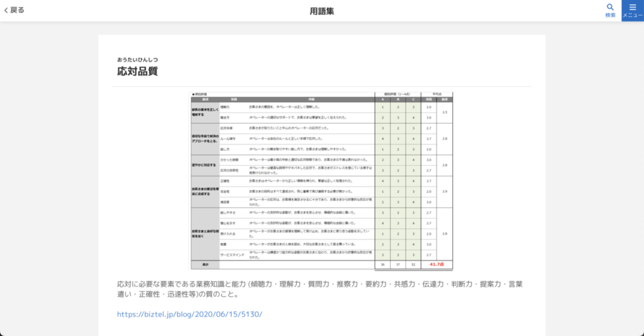644x336 pixels.
Task: Click the おうたいひんしつ furigana reading
Action: point(138,60)
